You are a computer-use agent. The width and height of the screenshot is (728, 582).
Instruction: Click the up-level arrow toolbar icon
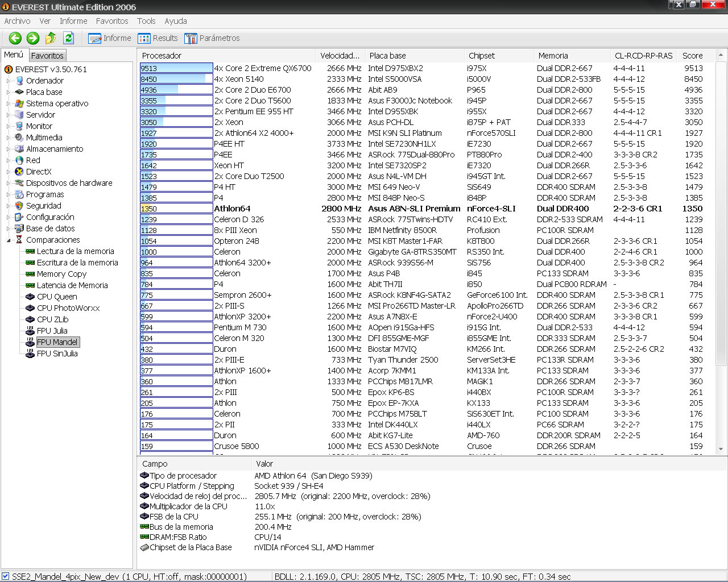[51, 38]
